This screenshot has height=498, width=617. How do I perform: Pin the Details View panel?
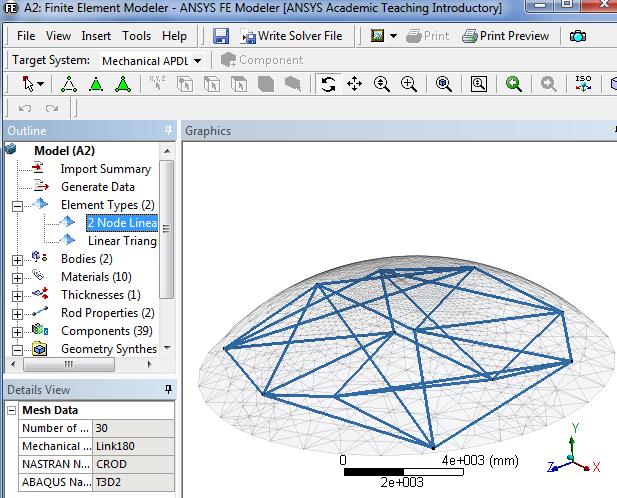(x=168, y=389)
